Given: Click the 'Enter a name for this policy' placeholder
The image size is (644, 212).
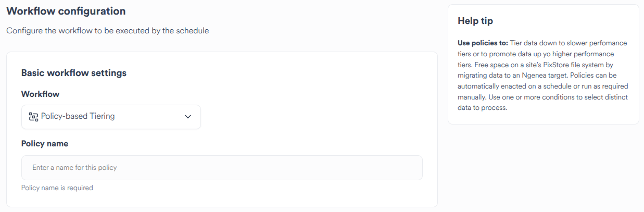Looking at the screenshot, I should (74, 168).
